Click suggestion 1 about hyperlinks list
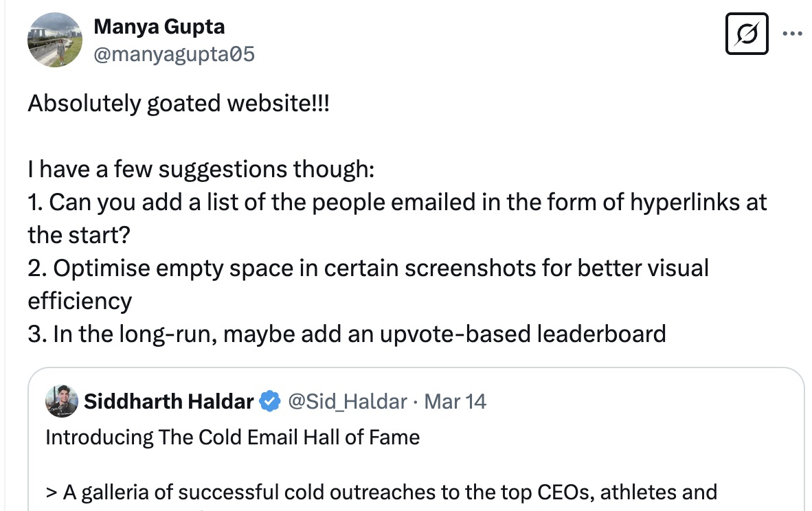 click(x=397, y=203)
